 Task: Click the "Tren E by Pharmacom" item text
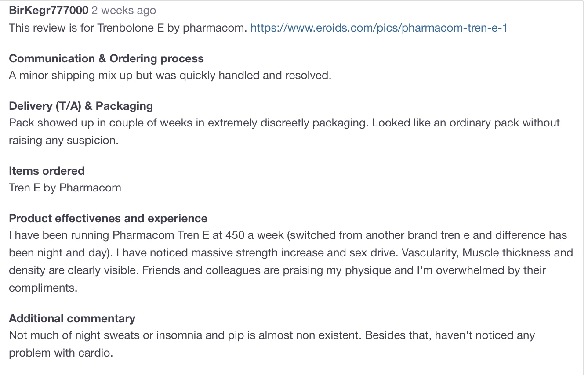[x=65, y=188]
